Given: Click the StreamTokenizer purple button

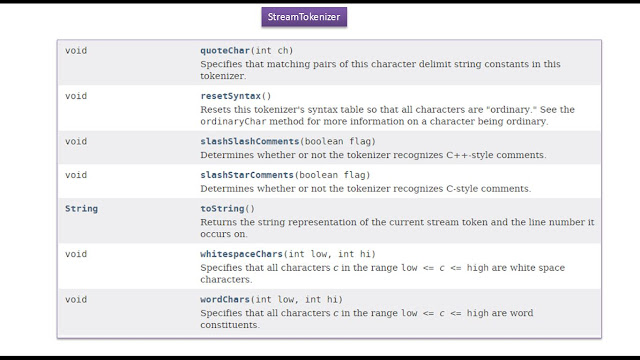Looking at the screenshot, I should [x=304, y=17].
